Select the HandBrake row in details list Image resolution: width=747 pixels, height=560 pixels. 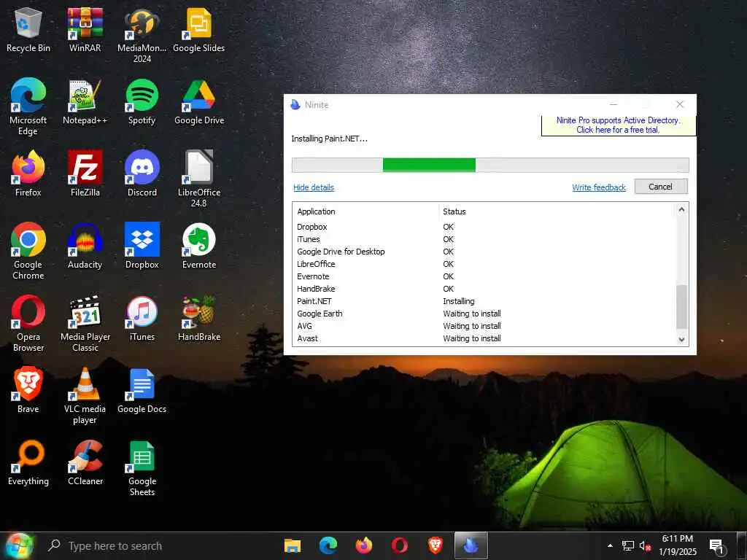click(484, 289)
